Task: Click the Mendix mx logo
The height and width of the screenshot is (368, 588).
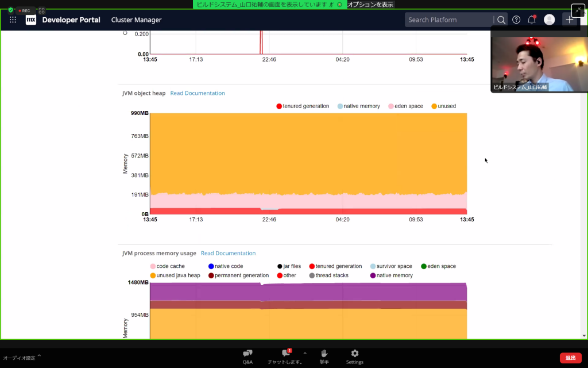Action: [x=31, y=20]
